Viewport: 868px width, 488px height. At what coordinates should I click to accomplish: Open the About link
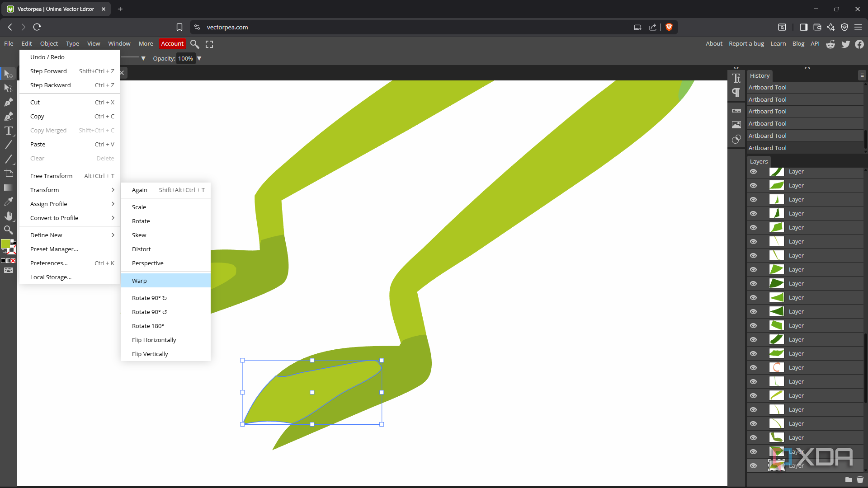[714, 43]
